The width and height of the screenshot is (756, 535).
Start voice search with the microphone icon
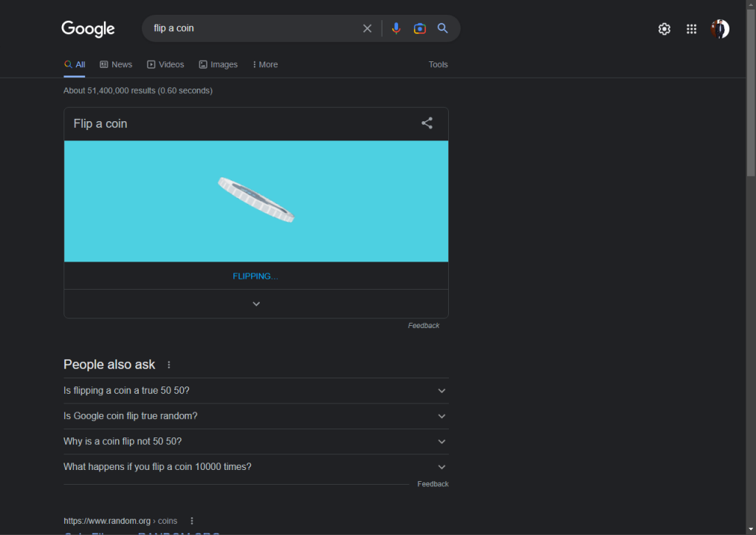(x=396, y=29)
